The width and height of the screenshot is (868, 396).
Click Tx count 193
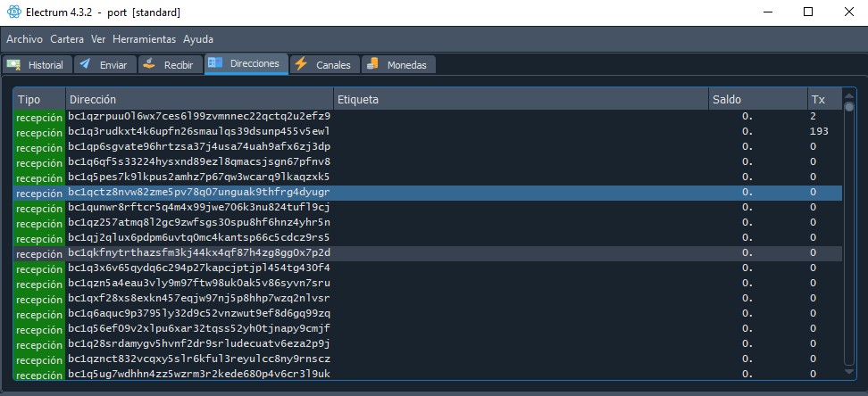[x=818, y=132]
